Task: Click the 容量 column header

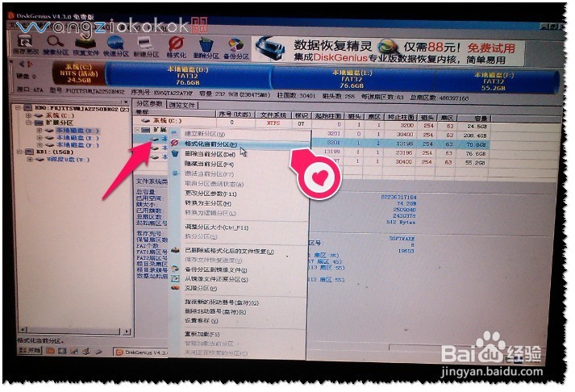Action: (x=473, y=118)
